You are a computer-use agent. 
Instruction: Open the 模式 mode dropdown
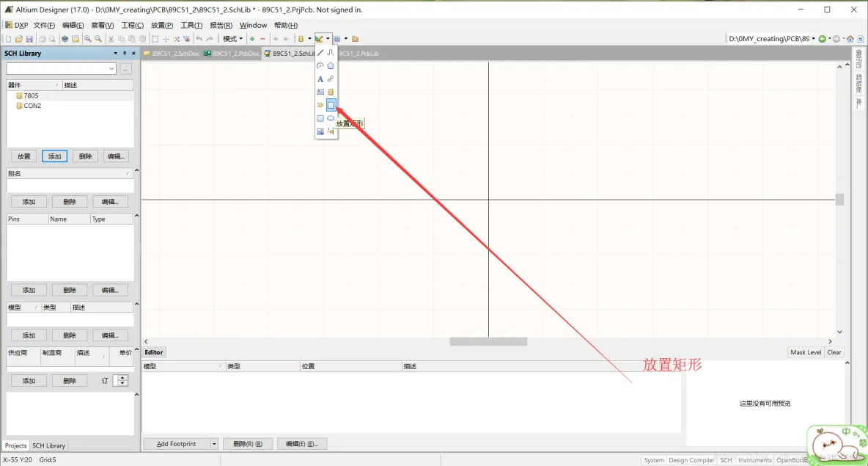coord(232,39)
